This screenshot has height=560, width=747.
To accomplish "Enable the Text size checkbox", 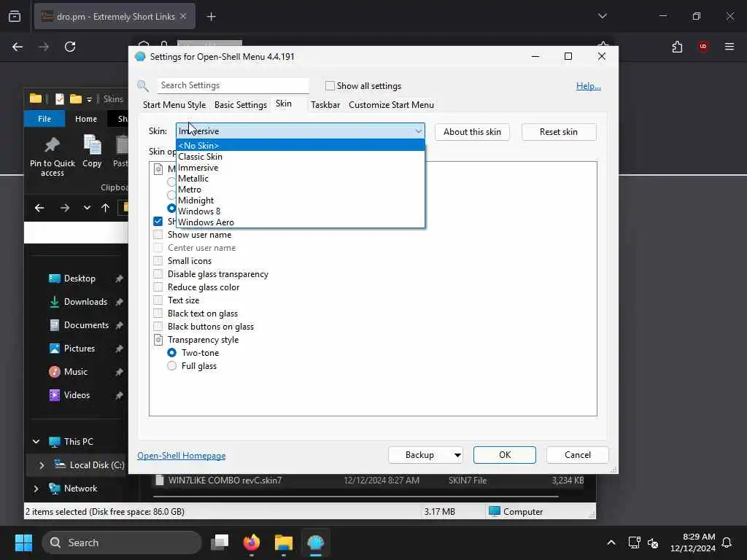I will (158, 300).
